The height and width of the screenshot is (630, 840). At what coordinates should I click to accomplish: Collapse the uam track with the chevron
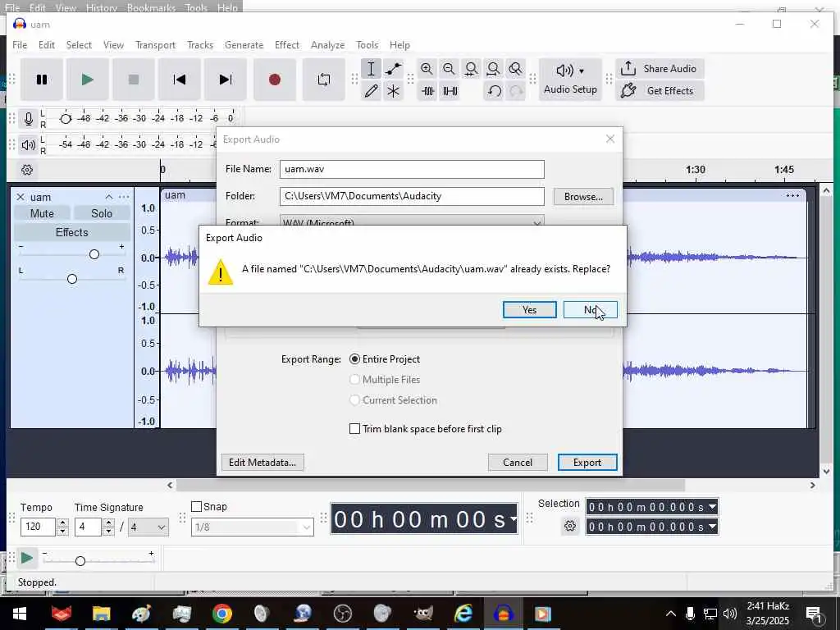(109, 197)
